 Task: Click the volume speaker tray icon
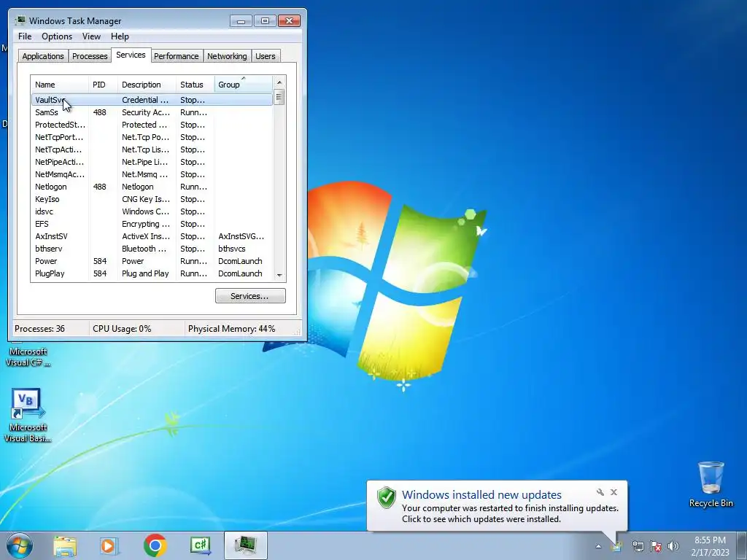(x=673, y=546)
